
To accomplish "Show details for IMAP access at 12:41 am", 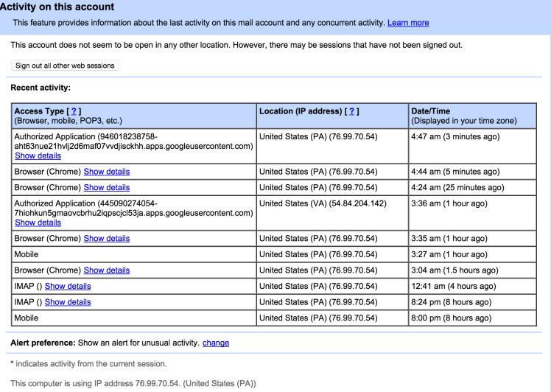I will tap(68, 287).
